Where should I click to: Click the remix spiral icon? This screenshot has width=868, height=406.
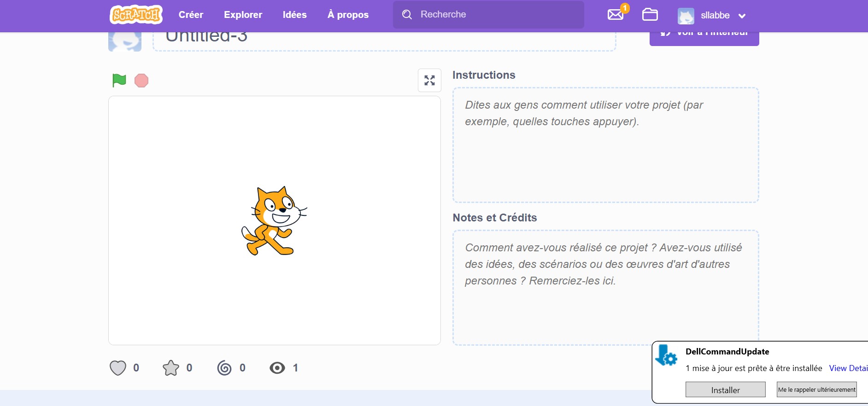(224, 368)
